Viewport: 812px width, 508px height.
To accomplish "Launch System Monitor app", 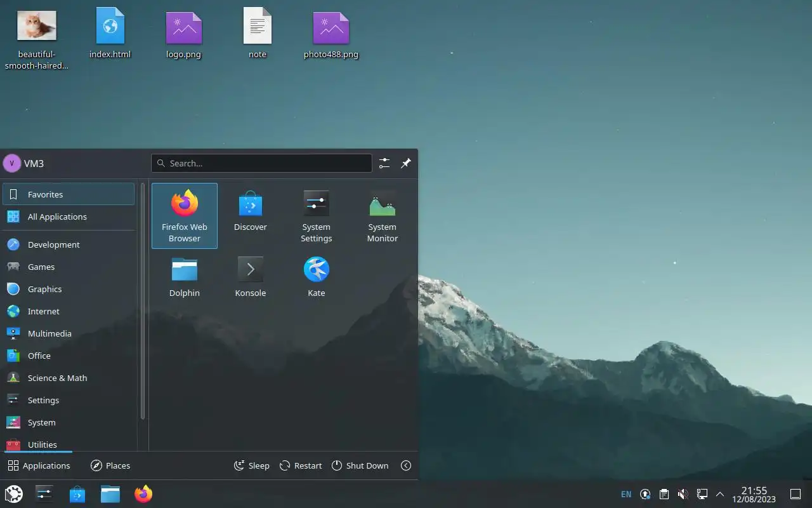I will click(x=383, y=216).
